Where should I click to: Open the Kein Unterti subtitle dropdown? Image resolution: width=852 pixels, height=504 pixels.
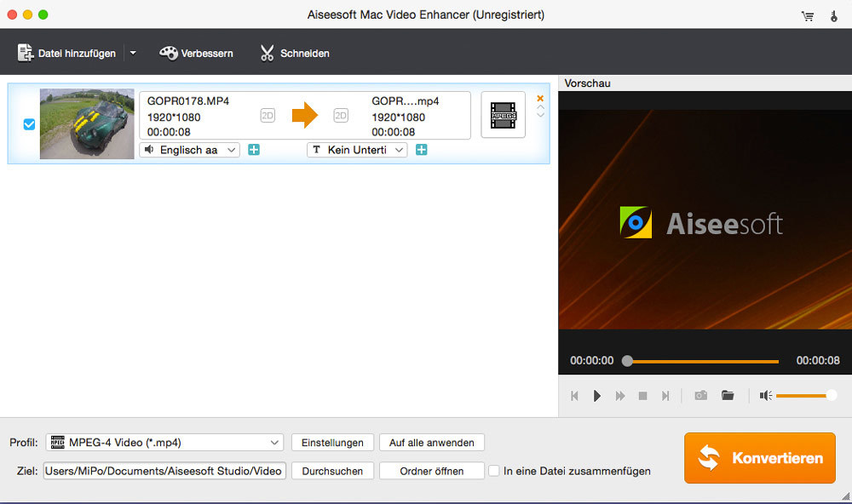tap(357, 150)
